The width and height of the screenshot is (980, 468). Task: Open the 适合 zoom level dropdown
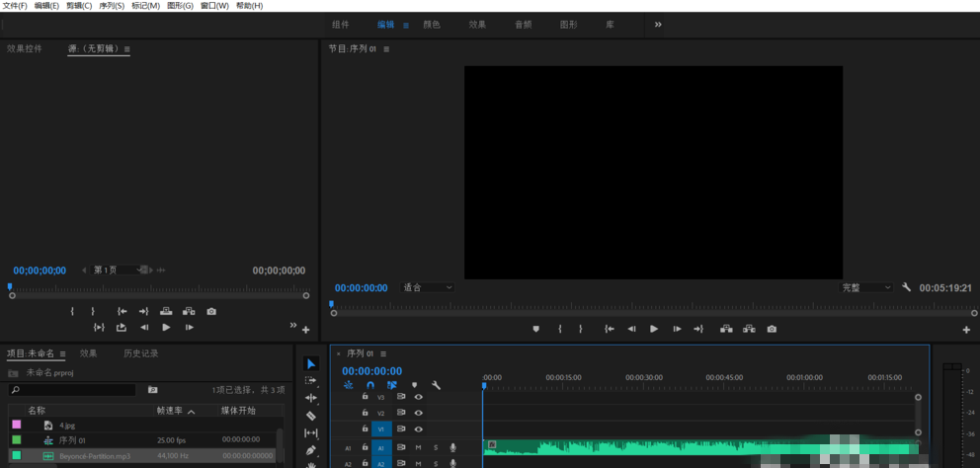(x=429, y=287)
